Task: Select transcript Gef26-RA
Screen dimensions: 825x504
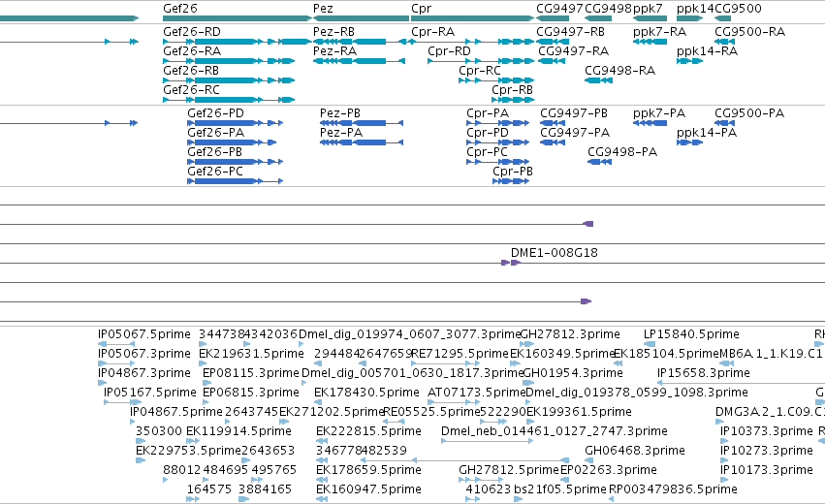Action: [229, 61]
